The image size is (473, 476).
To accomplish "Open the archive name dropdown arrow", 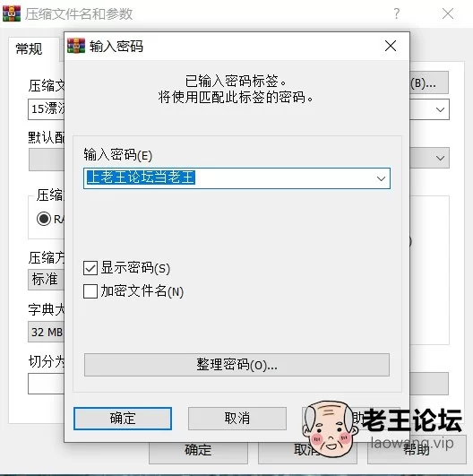I will coord(440,109).
